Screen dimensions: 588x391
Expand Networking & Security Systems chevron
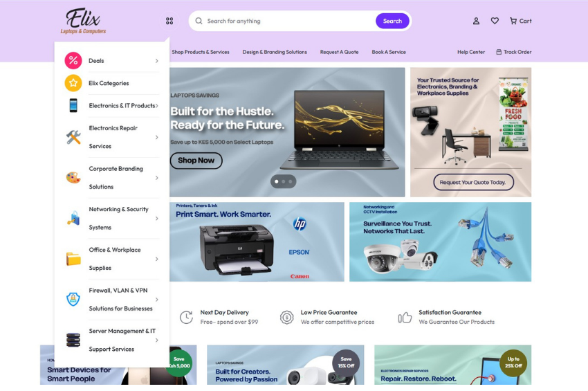point(156,218)
